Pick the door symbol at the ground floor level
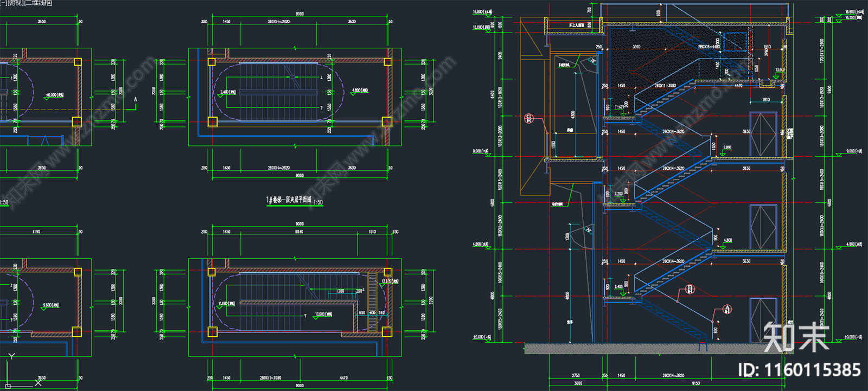868x391 pixels. coord(763,320)
